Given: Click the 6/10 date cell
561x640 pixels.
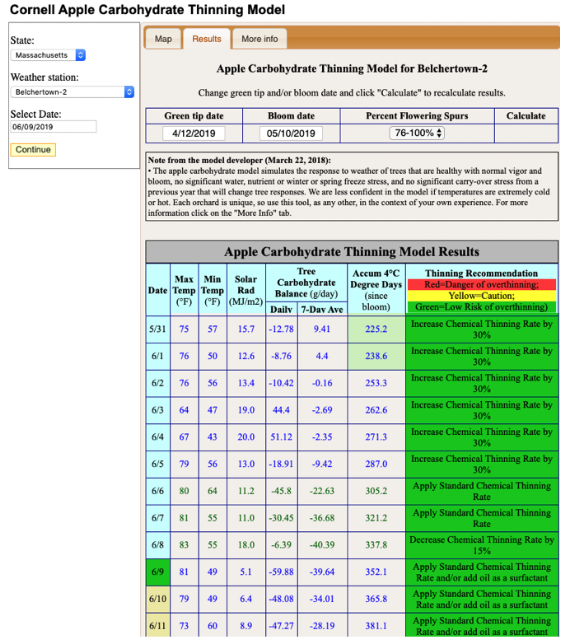Looking at the screenshot, I should pyautogui.click(x=158, y=599).
